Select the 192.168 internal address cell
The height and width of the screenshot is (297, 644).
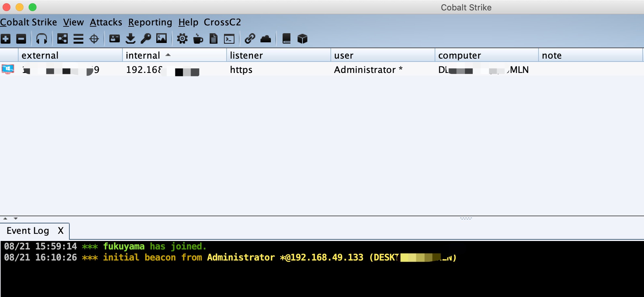tap(174, 70)
